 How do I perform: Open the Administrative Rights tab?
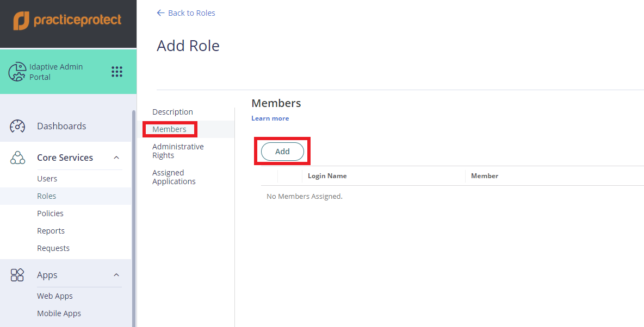(178, 151)
